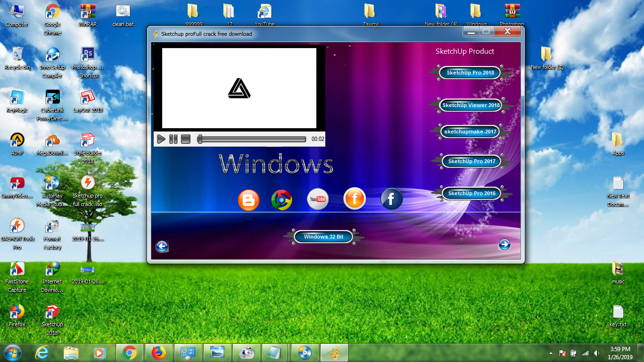The height and width of the screenshot is (362, 644).
Task: Open the Computer desktop icon
Action: pos(17,15)
